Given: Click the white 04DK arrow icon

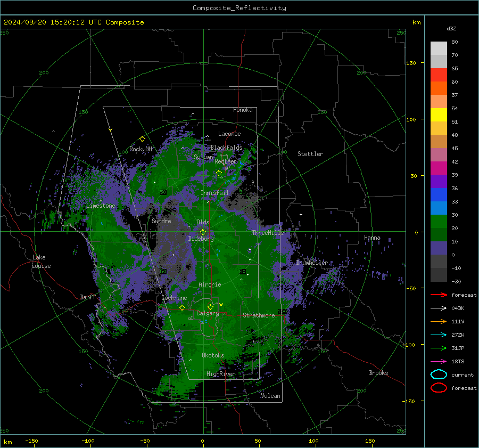Looking at the screenshot, I should pos(439,308).
